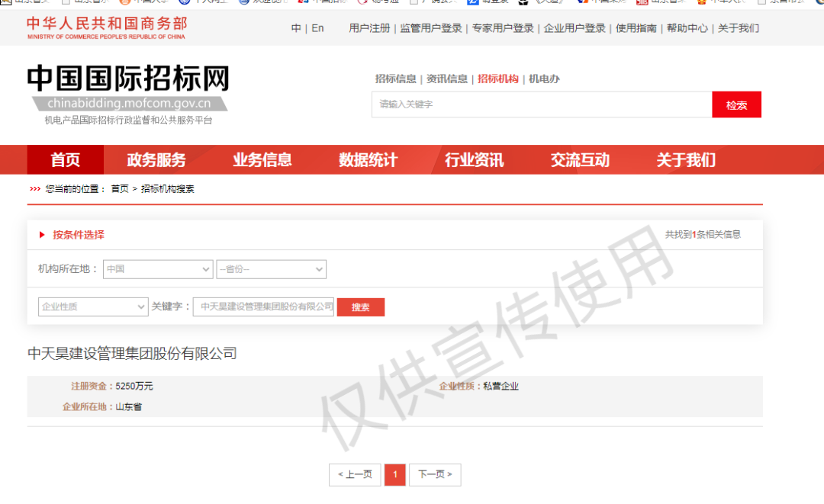This screenshot has width=824, height=504.
Task: Click the 共找到1条相关信息 result count
Action: click(703, 235)
